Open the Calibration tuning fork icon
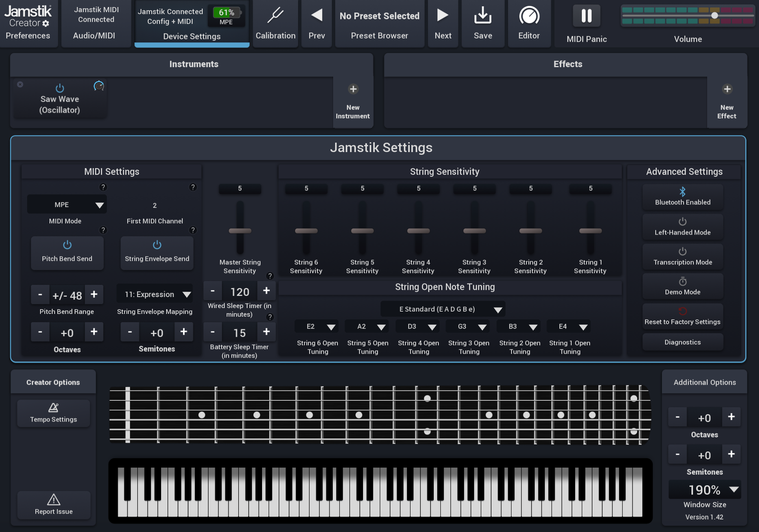Image resolution: width=759 pixels, height=532 pixels. 275,16
